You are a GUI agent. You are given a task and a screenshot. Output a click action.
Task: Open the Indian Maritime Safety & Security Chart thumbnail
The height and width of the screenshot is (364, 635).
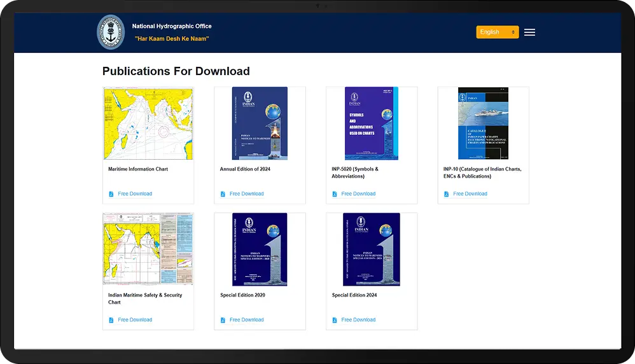click(148, 249)
